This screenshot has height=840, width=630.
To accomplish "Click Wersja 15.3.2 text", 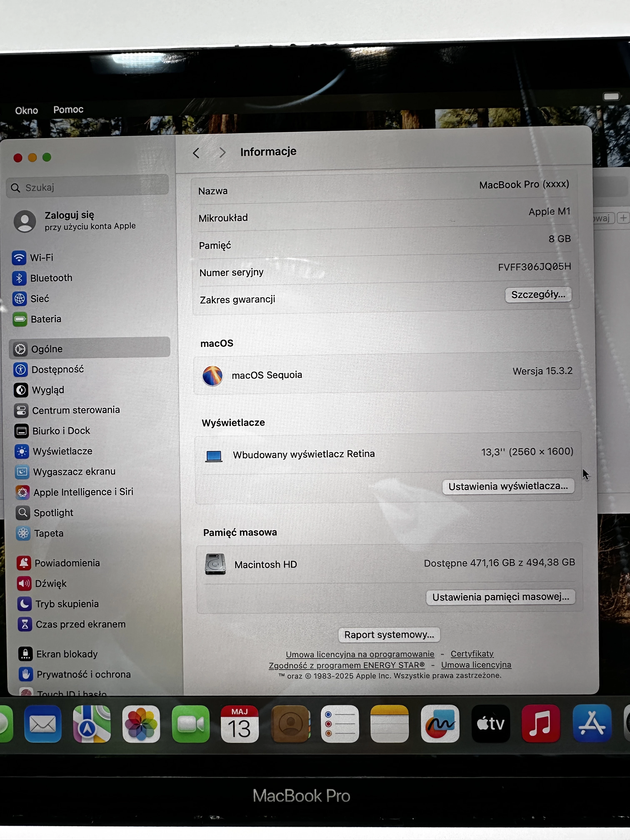I will [x=542, y=371].
